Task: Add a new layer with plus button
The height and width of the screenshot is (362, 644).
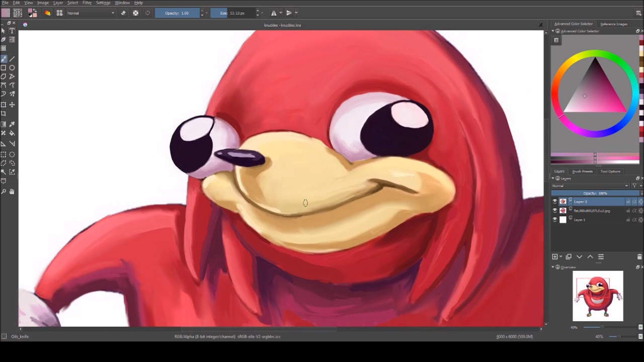Action: point(555,257)
